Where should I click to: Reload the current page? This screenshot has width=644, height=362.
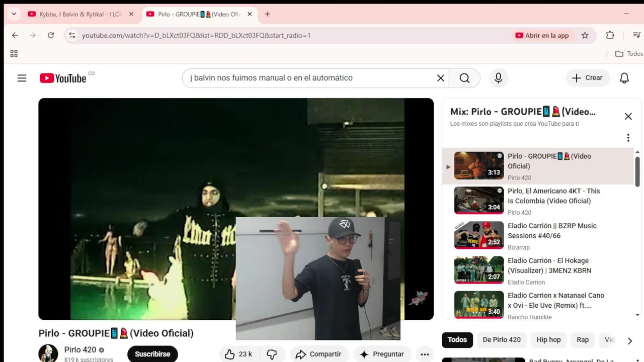click(51, 35)
